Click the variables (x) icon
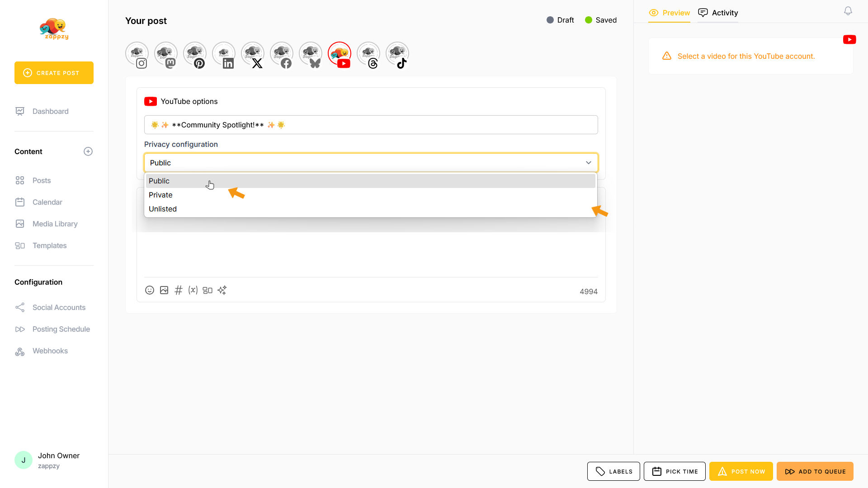This screenshot has height=488, width=868. [x=193, y=290]
